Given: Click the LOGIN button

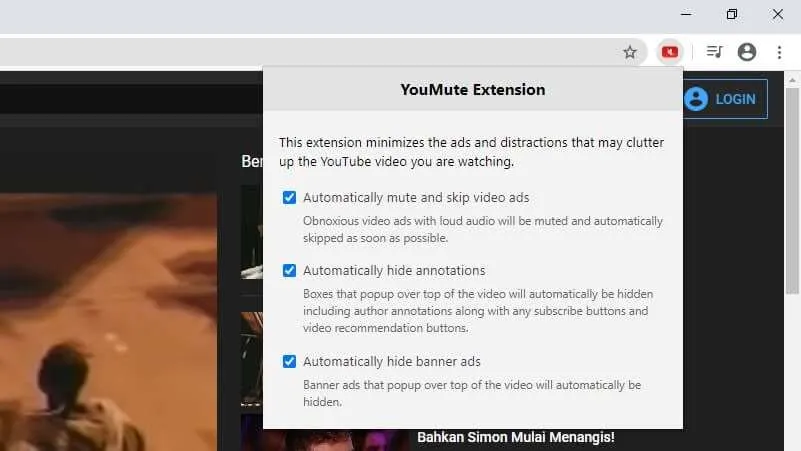Looking at the screenshot, I should pyautogui.click(x=724, y=99).
